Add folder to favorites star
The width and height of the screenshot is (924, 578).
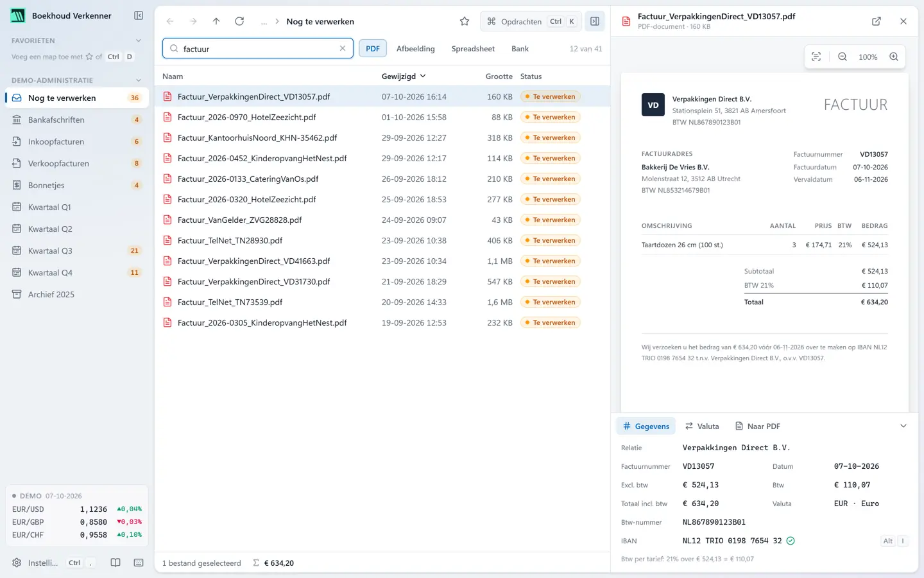coord(465,21)
